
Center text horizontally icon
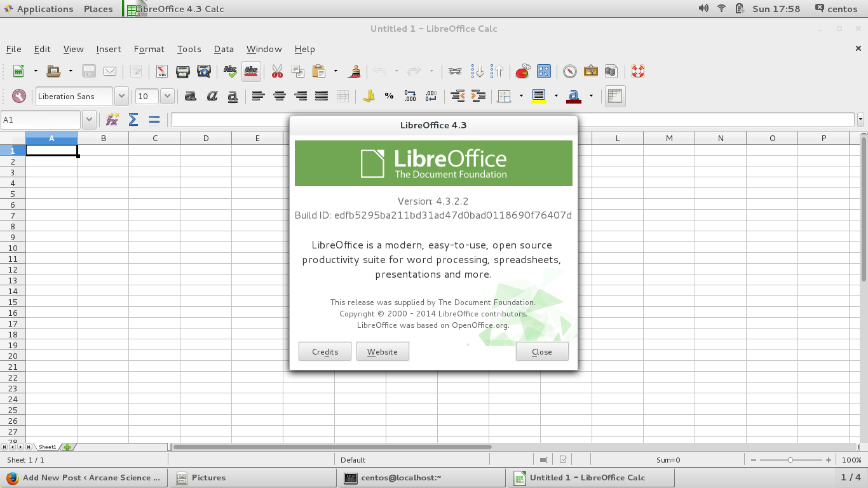[x=279, y=96]
